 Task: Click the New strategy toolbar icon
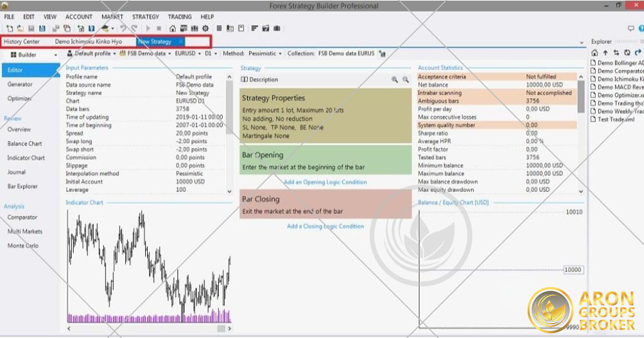point(9,28)
